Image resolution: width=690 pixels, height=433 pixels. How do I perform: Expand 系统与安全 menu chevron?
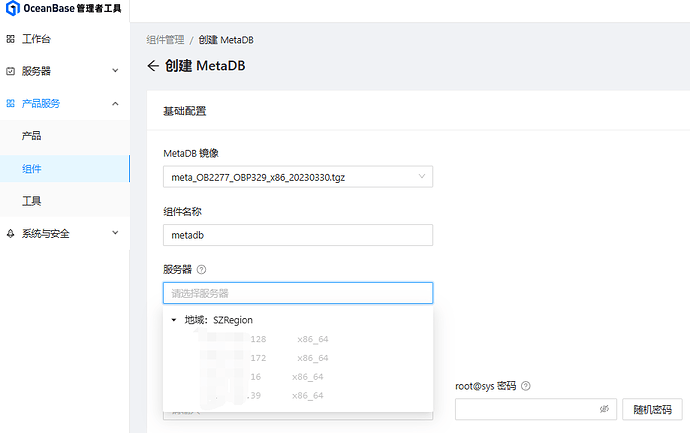click(x=115, y=233)
